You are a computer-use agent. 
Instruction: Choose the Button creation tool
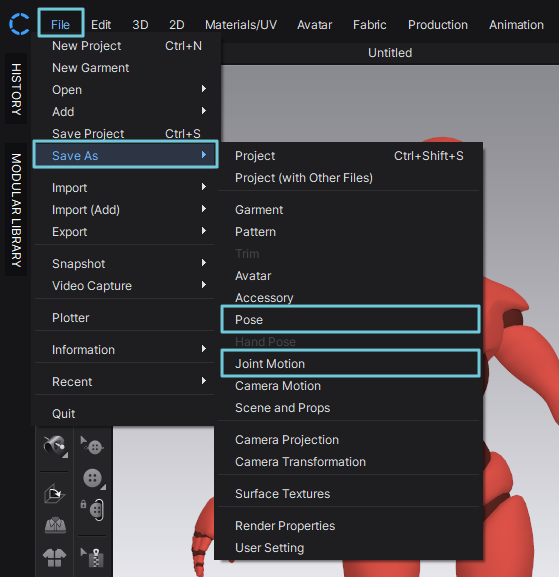point(94,479)
